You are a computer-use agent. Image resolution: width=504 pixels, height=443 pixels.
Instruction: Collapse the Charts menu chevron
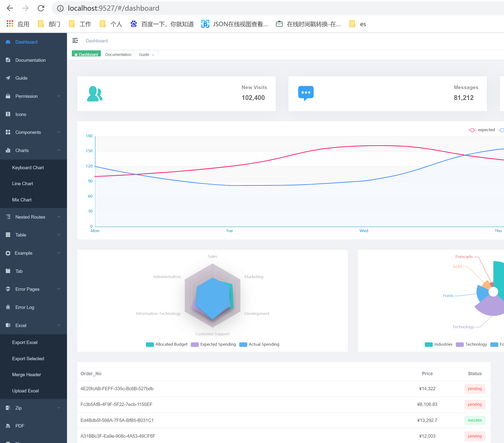(59, 150)
